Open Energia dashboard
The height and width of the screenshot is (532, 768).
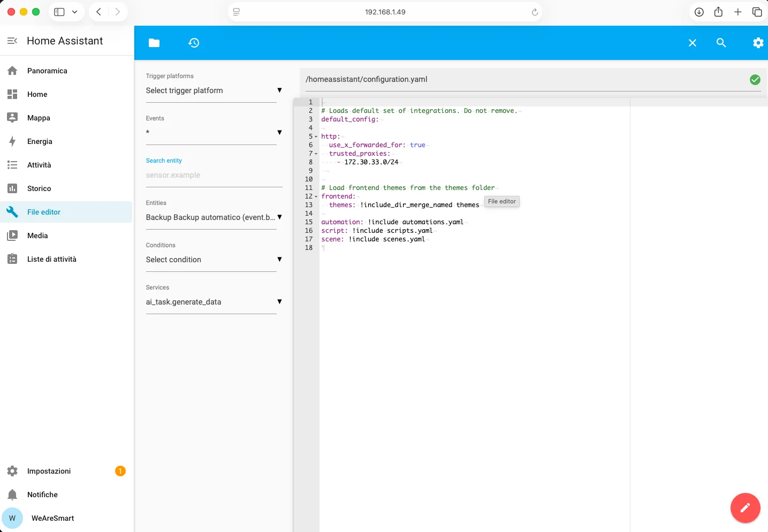coord(66,141)
